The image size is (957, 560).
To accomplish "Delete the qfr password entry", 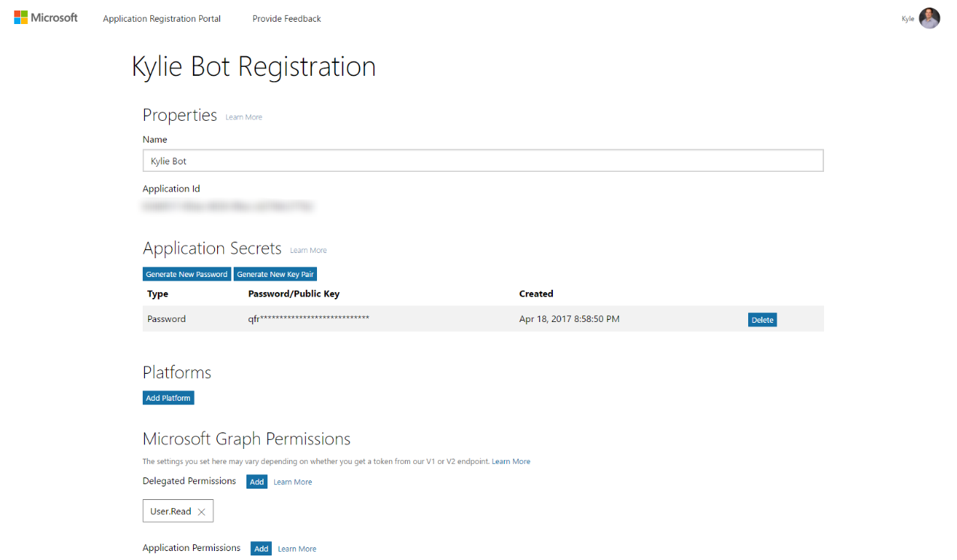I will (762, 320).
